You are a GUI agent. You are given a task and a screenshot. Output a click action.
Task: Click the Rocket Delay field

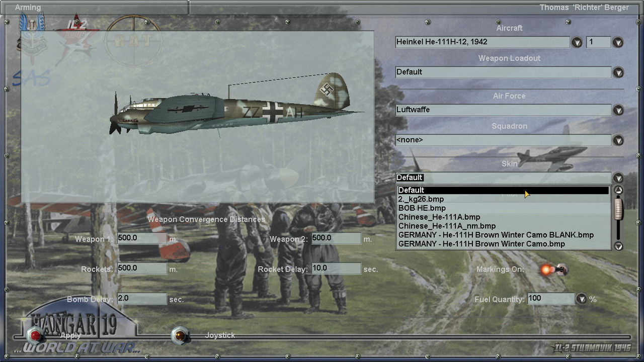(336, 268)
